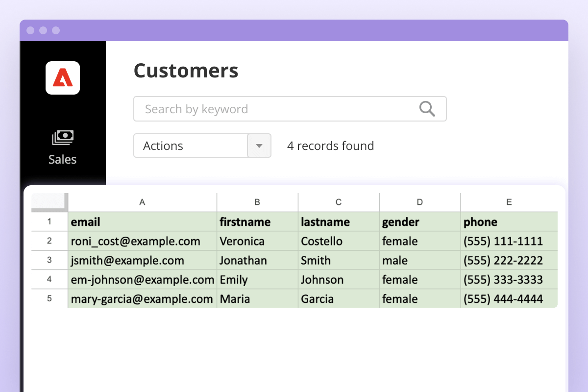588x392 pixels.
Task: Select the Sales menu entry in sidebar
Action: point(62,159)
